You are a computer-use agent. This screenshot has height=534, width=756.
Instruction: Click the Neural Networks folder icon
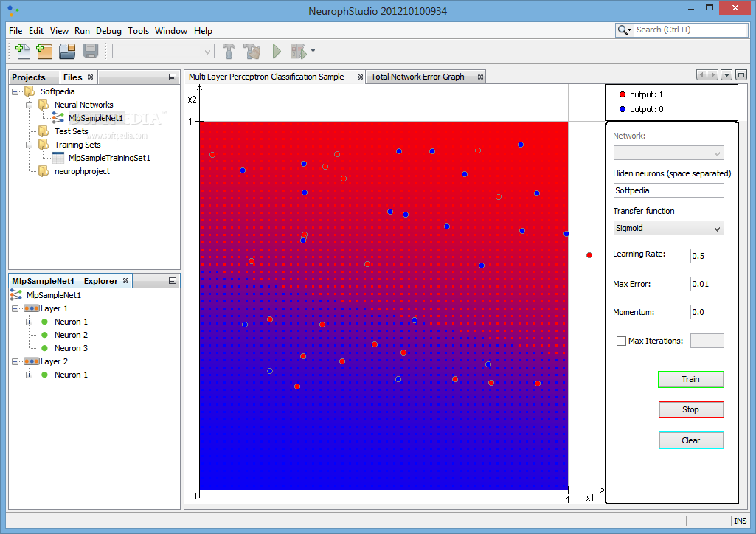click(44, 105)
